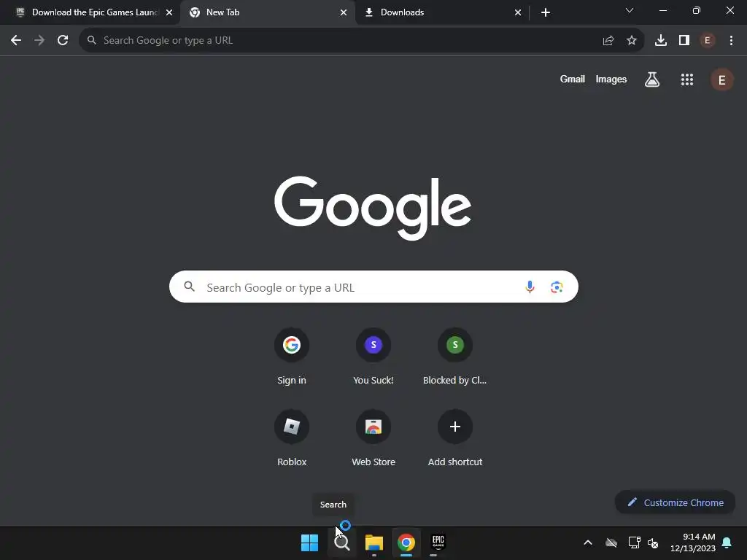Open the Google apps grid
Screen dimensions: 747x560
tap(687, 79)
